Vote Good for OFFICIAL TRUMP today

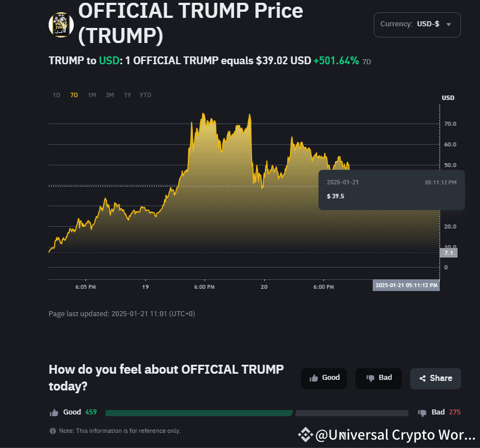click(324, 378)
